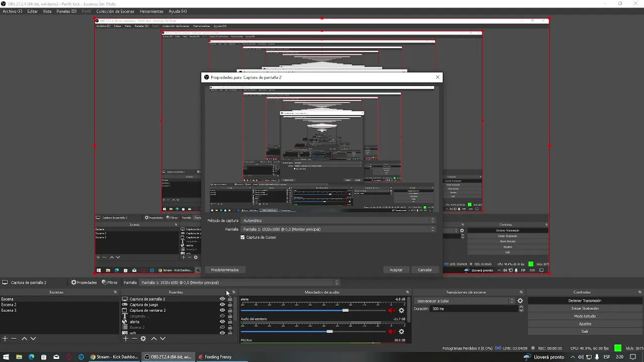Remove the selected scene with minus icon
This screenshot has width=644, height=362.
(14, 339)
